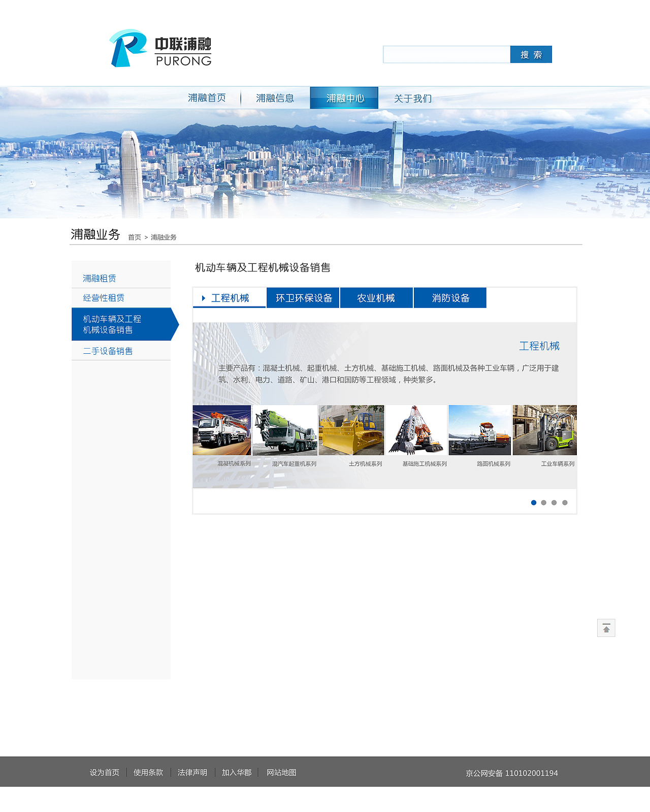Click 网站地图 in the footer
The image size is (650, 812).
(281, 772)
